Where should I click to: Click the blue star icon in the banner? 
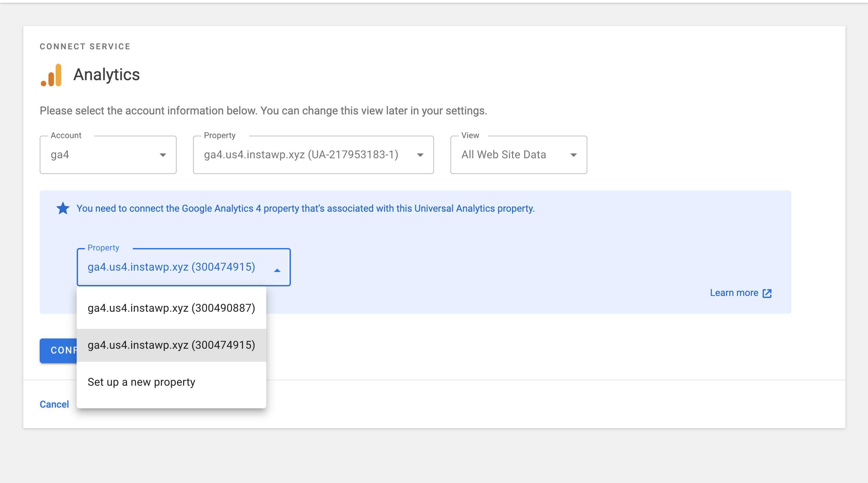tap(63, 208)
